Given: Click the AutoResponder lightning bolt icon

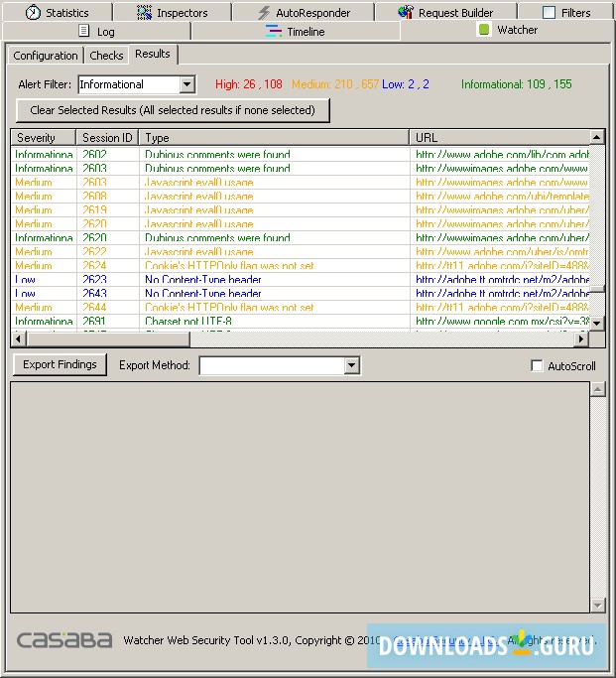Looking at the screenshot, I should pyautogui.click(x=264, y=13).
